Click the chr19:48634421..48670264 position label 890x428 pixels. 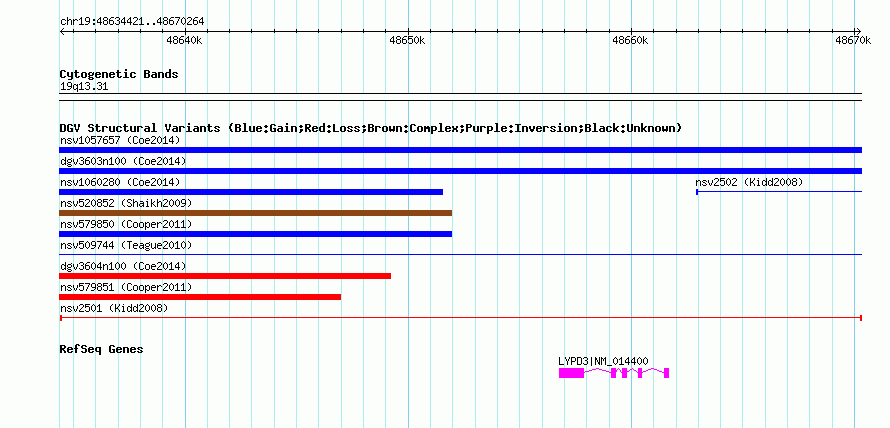[x=132, y=22]
